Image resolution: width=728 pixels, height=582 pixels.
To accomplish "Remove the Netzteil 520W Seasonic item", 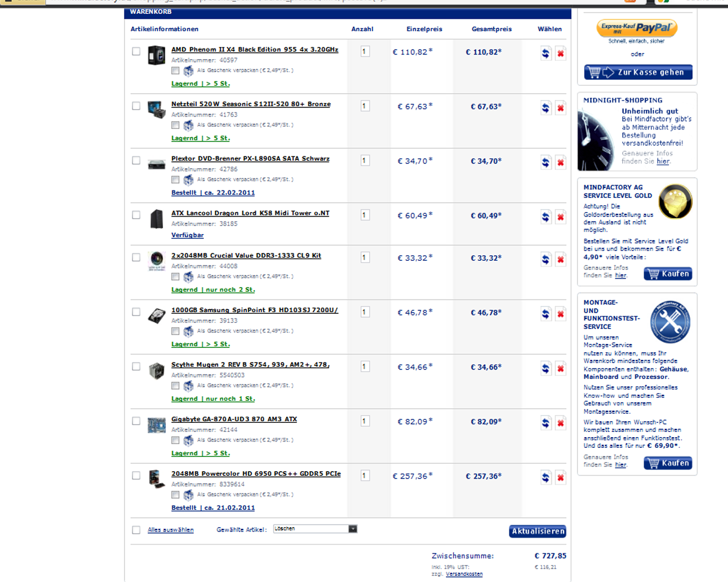I will [x=560, y=108].
